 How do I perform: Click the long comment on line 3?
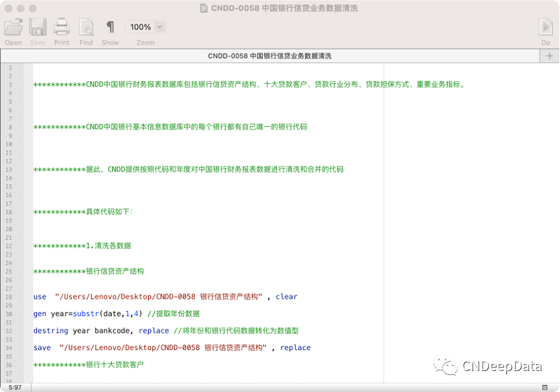(249, 84)
